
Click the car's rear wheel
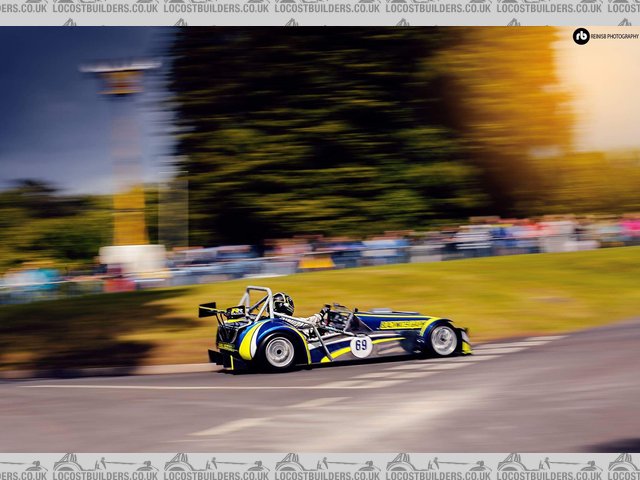[x=279, y=351]
